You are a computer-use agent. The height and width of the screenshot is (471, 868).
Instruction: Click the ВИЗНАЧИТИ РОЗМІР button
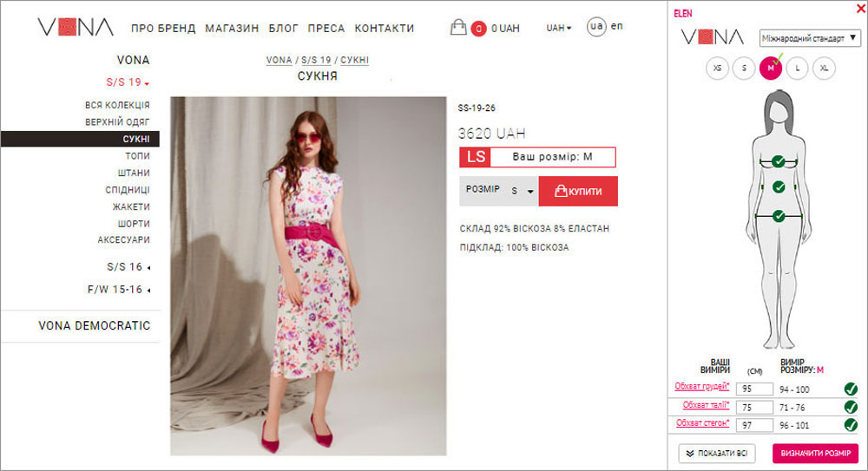[815, 454]
